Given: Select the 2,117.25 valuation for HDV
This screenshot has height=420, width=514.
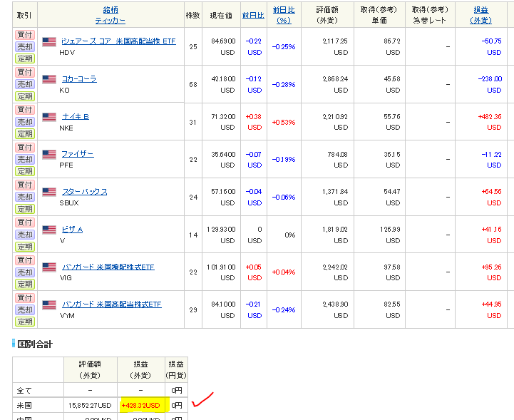Looking at the screenshot, I should coord(335,41).
